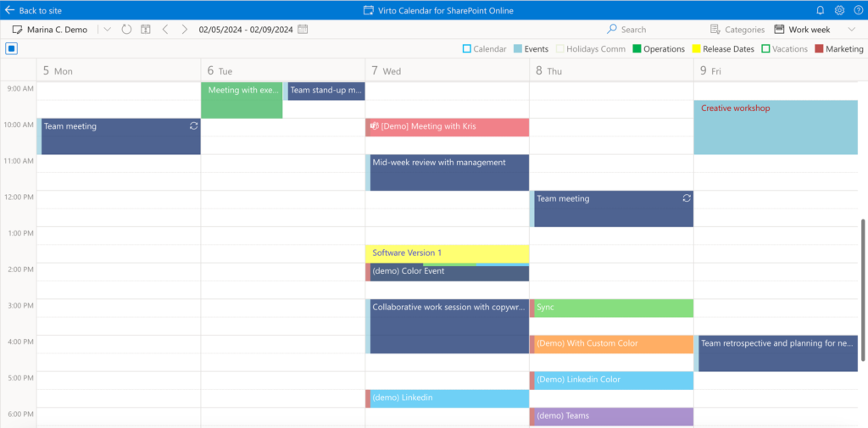Image resolution: width=868 pixels, height=428 pixels.
Task: Click the Categories button label
Action: tap(744, 30)
